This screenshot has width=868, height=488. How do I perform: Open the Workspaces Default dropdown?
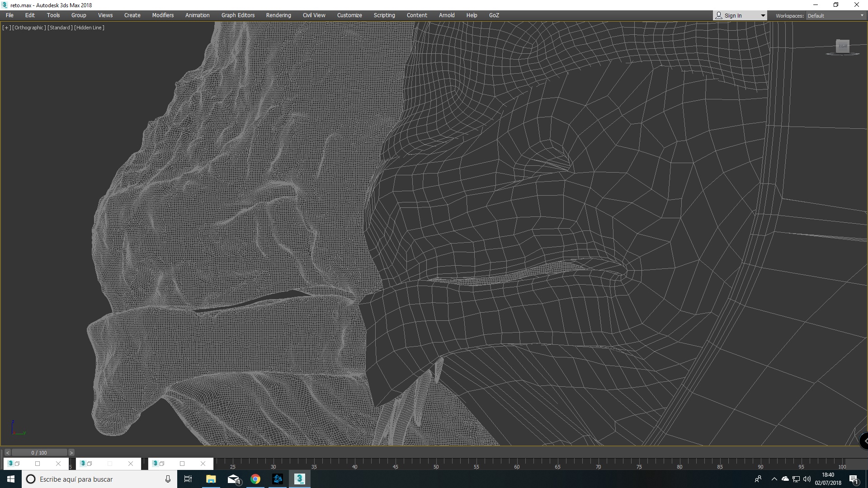click(x=835, y=16)
